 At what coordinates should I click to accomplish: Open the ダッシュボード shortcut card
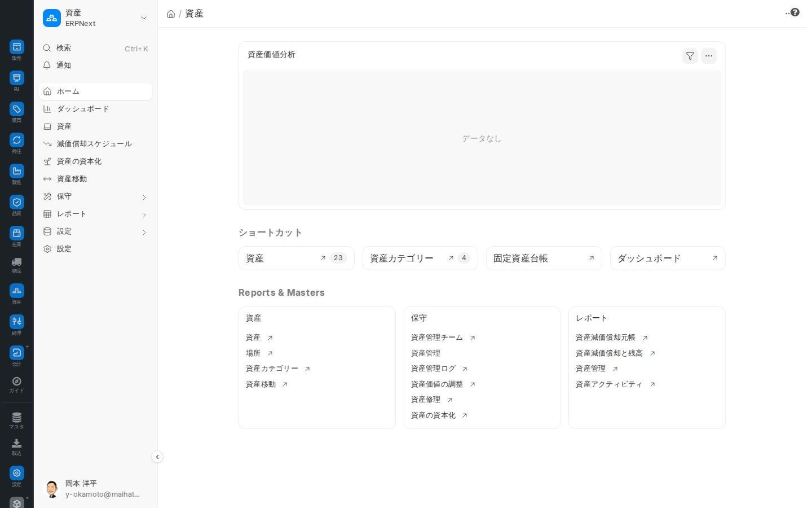(668, 259)
